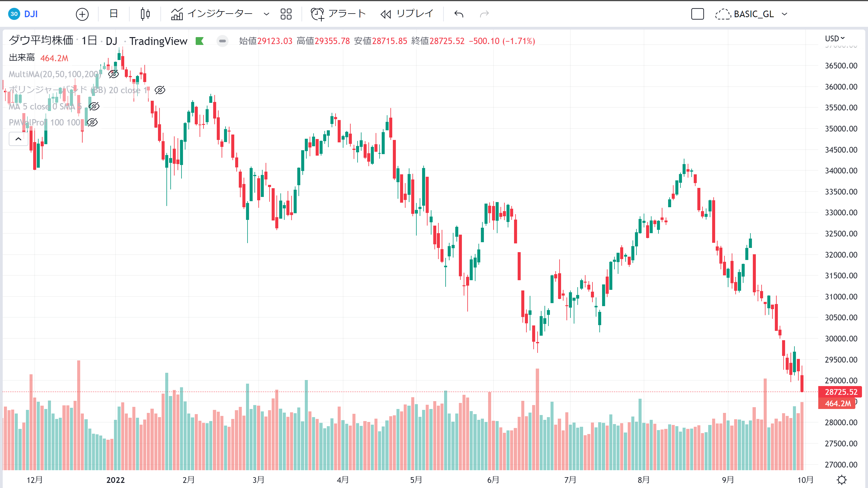Screen dimensions: 868x488
Task: Click the change value −500.10 (−1.71%)
Action: 502,41
